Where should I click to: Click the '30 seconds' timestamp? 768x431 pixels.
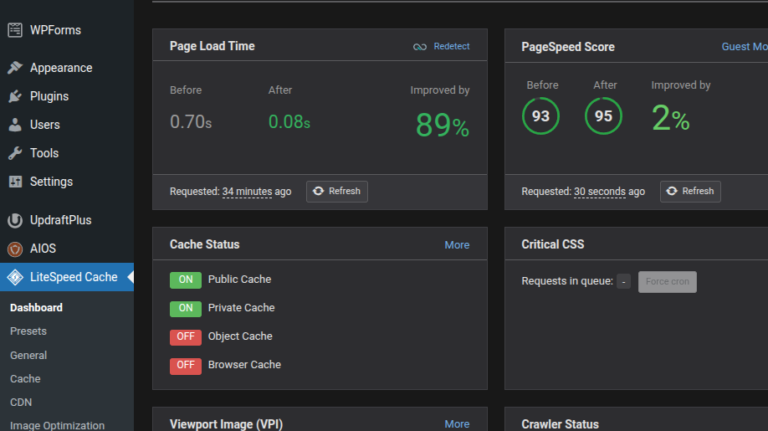pyautogui.click(x=600, y=192)
